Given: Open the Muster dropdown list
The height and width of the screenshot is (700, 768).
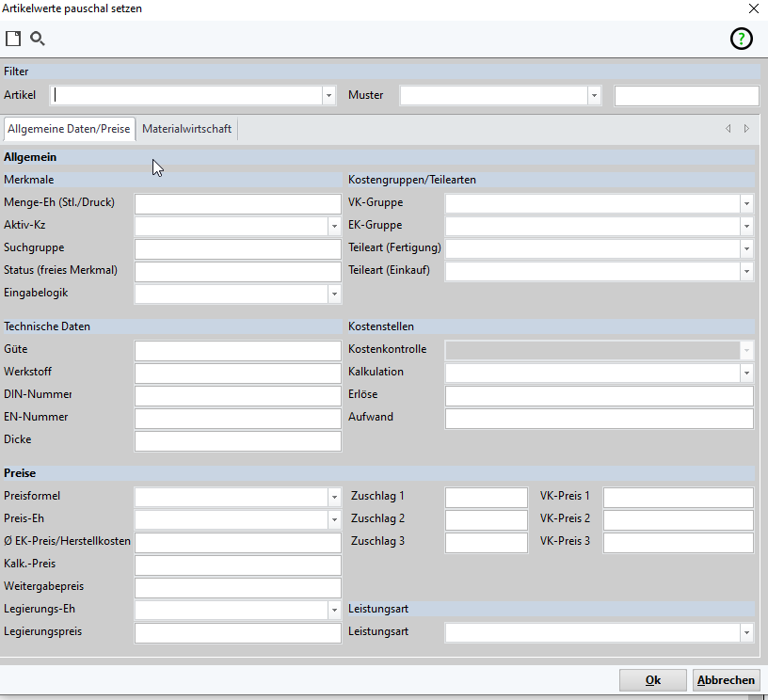Looking at the screenshot, I should pyautogui.click(x=594, y=95).
